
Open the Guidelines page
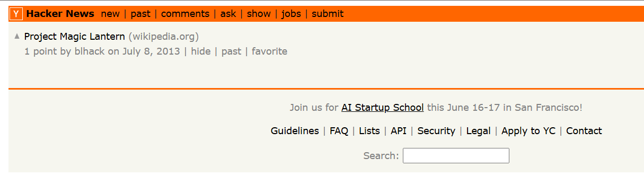tap(295, 131)
